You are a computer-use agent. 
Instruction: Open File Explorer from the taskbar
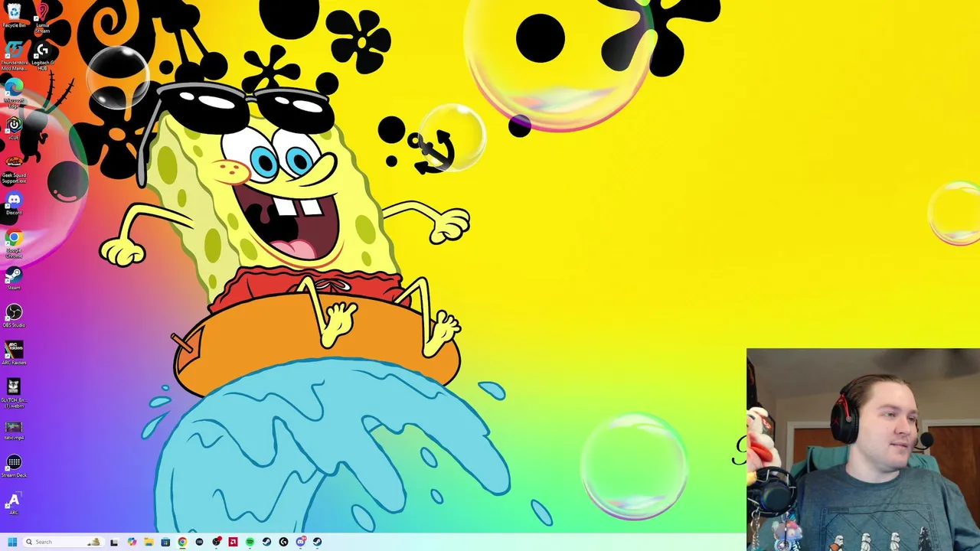pyautogui.click(x=149, y=542)
